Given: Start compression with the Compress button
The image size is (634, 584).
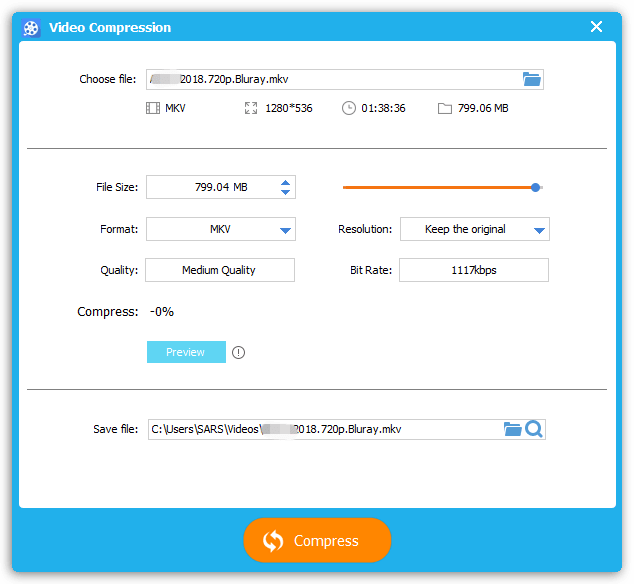Looking at the screenshot, I should (317, 541).
